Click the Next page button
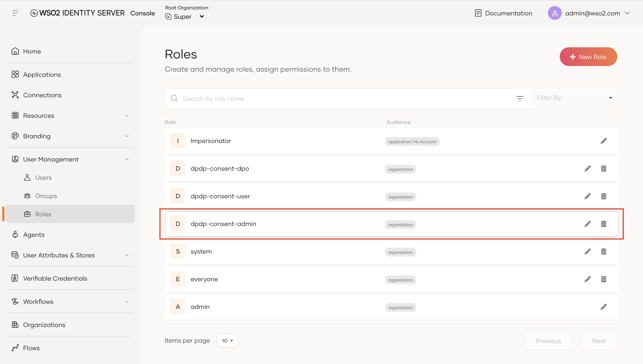 [599, 341]
